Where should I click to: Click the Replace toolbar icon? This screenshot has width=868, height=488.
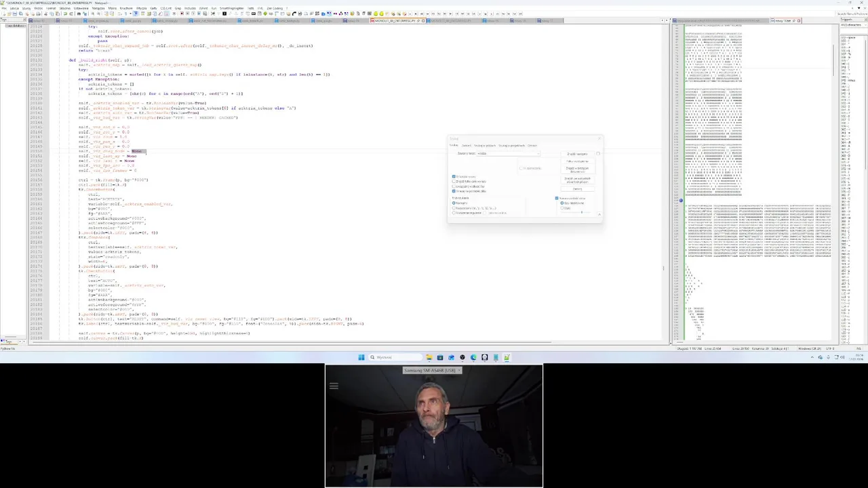(x=85, y=14)
